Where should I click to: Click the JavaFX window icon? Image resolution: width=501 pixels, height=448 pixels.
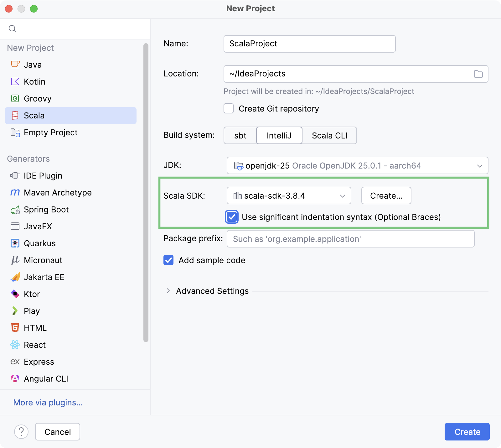pos(15,226)
